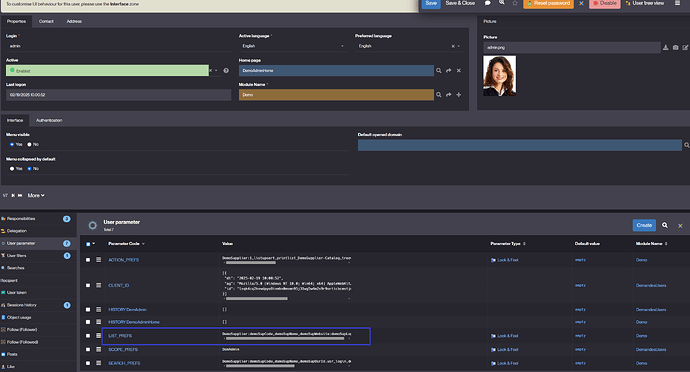Search user parameters with the magnifier icon

tap(665, 225)
